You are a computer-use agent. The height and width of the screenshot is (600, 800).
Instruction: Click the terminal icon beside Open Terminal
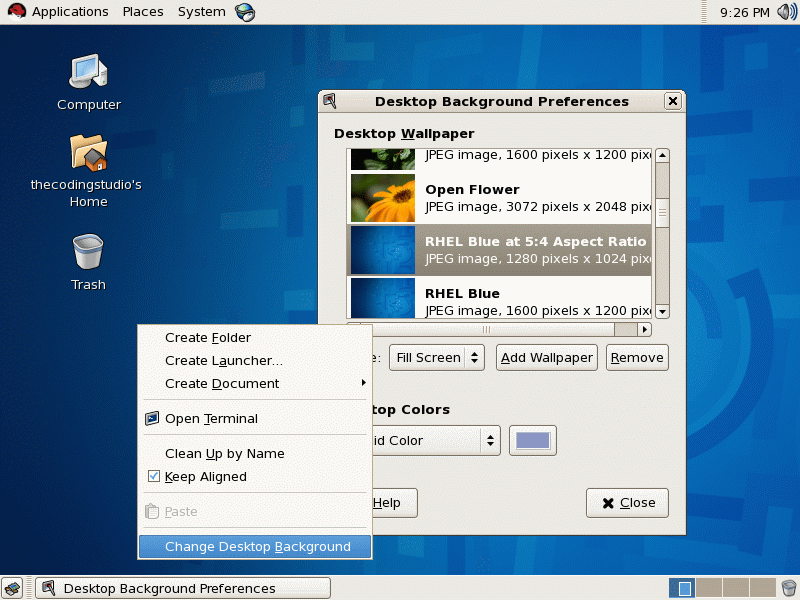152,418
